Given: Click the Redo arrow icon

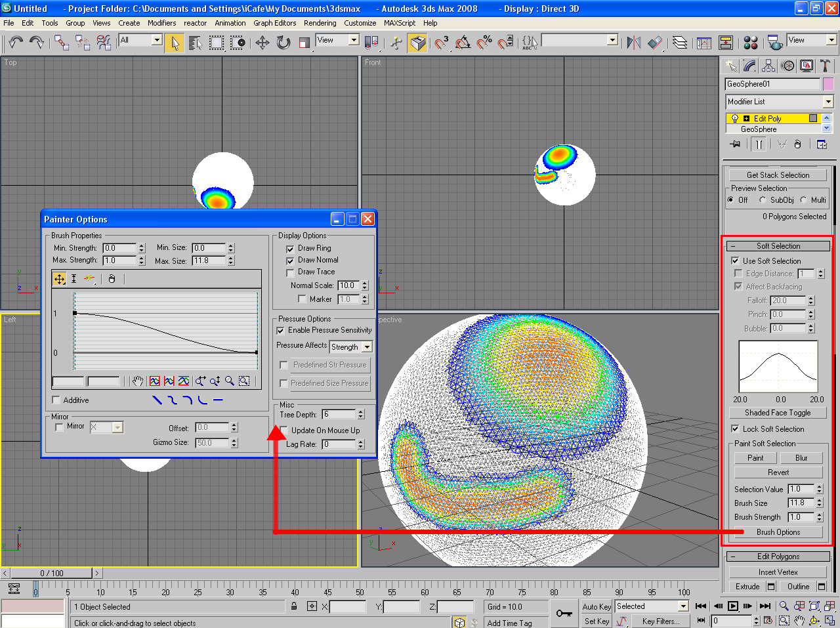Looking at the screenshot, I should pos(37,43).
